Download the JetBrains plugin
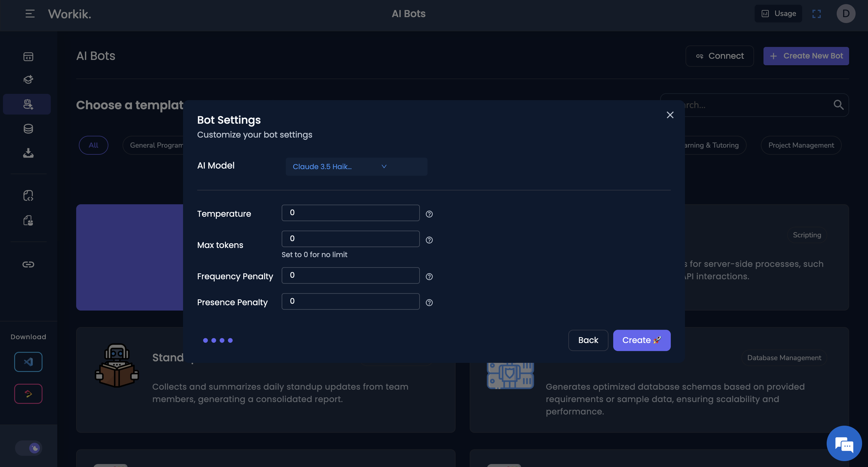Image resolution: width=868 pixels, height=467 pixels. coord(28,393)
